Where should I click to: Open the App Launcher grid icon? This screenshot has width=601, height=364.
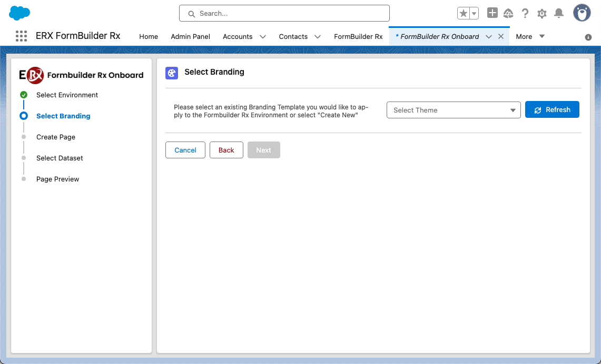21,36
